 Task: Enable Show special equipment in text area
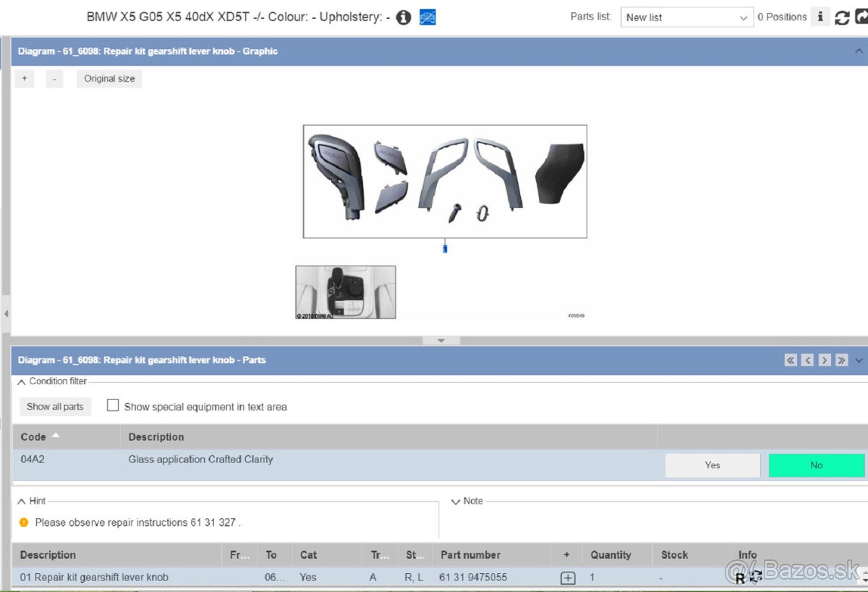(113, 406)
